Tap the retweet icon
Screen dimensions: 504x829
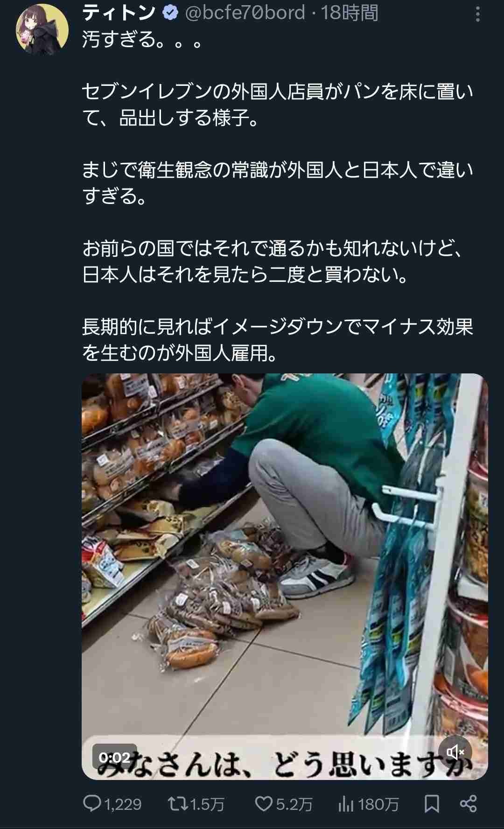pos(178,803)
